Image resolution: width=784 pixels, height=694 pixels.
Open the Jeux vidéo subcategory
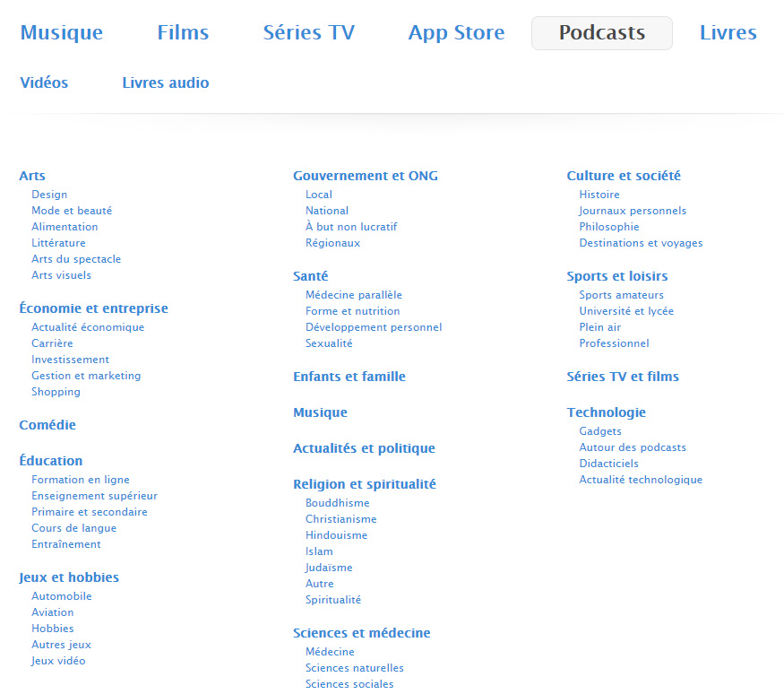tap(58, 661)
